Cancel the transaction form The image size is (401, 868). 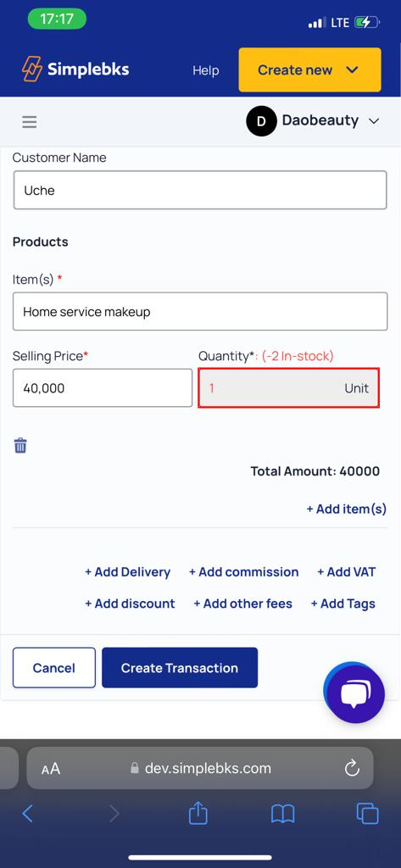pyautogui.click(x=53, y=668)
